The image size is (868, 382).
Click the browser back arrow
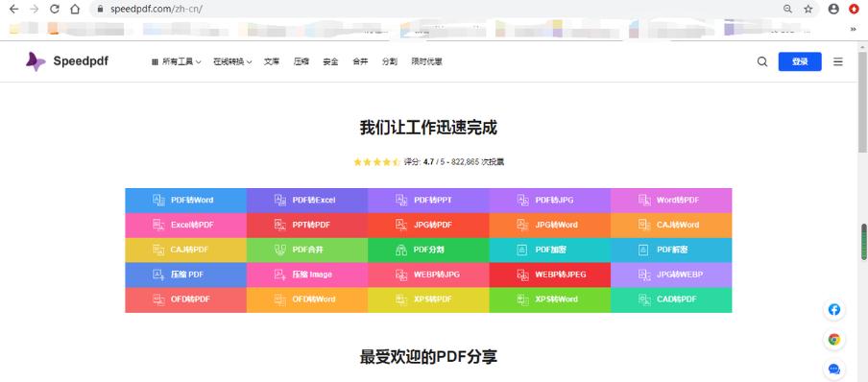(x=13, y=9)
